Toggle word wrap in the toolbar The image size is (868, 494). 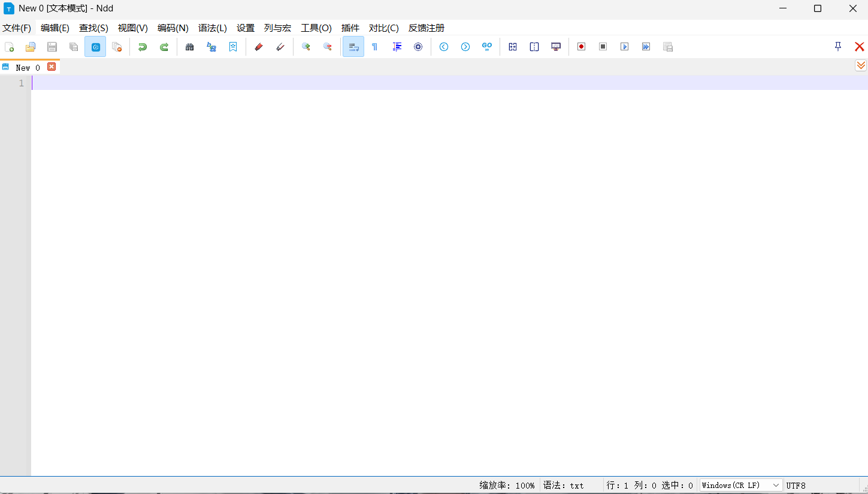pos(353,46)
